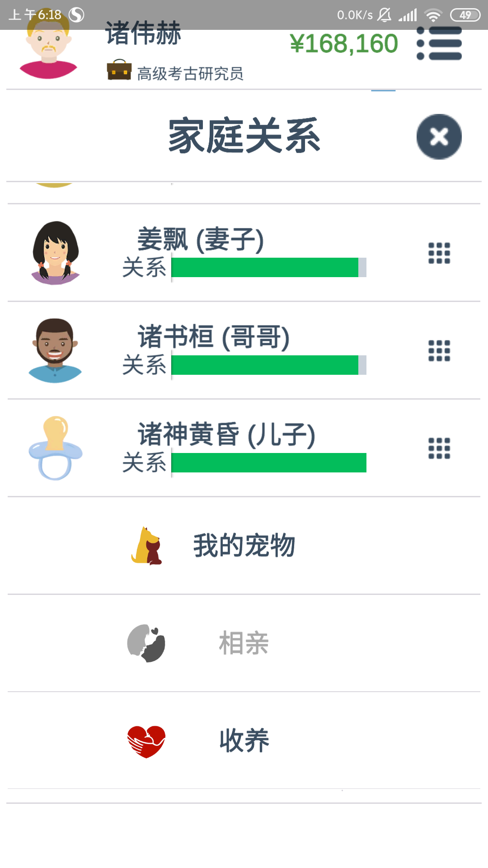488x868 pixels.
Task: Close the 家庭关系 panel
Action: click(x=439, y=137)
